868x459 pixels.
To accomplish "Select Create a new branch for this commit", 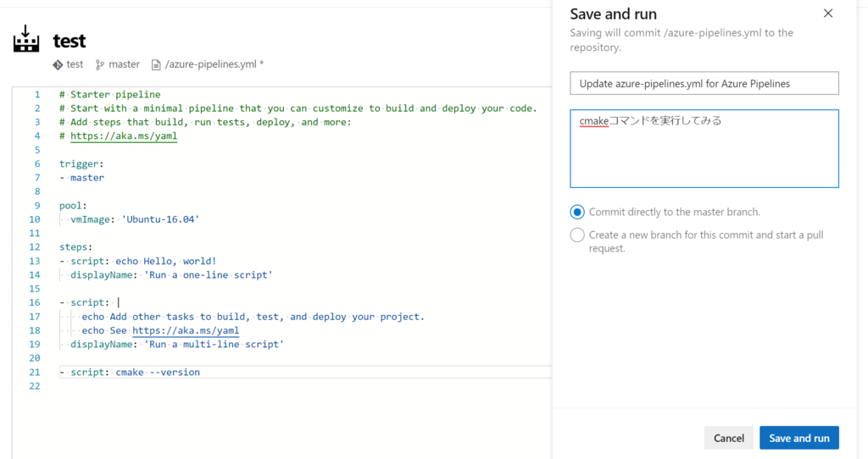I will click(x=576, y=235).
